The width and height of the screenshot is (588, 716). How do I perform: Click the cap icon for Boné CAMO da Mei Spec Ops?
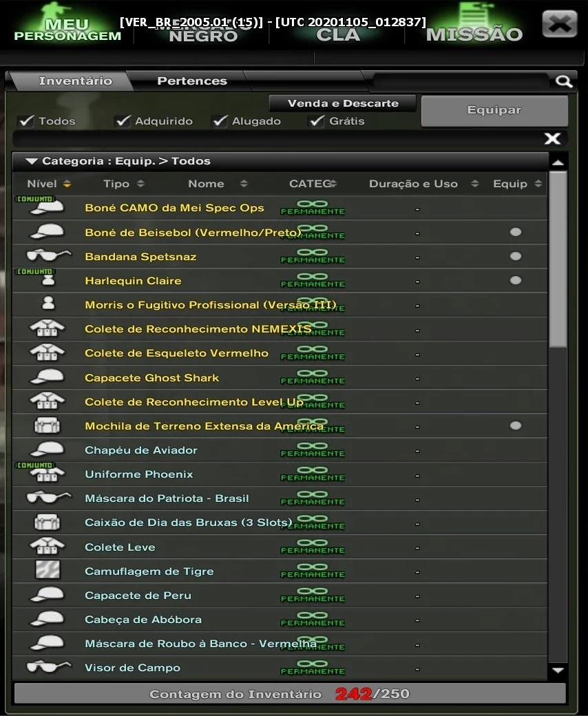[47, 207]
